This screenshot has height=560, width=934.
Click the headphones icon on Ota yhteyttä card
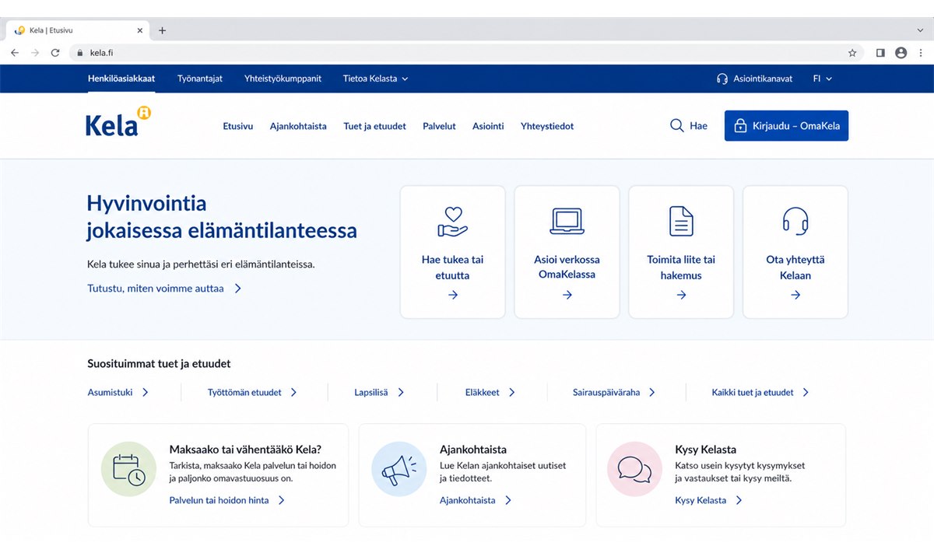click(795, 221)
